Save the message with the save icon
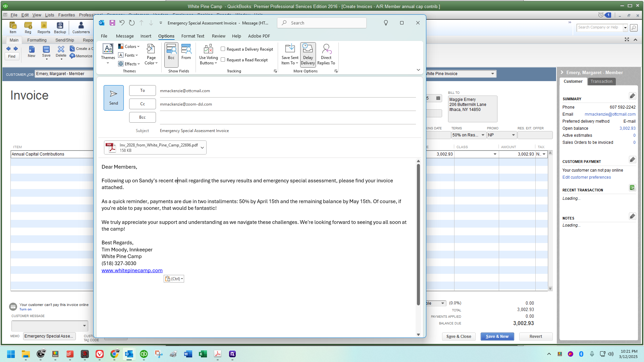The width and height of the screenshot is (644, 362). click(x=112, y=23)
